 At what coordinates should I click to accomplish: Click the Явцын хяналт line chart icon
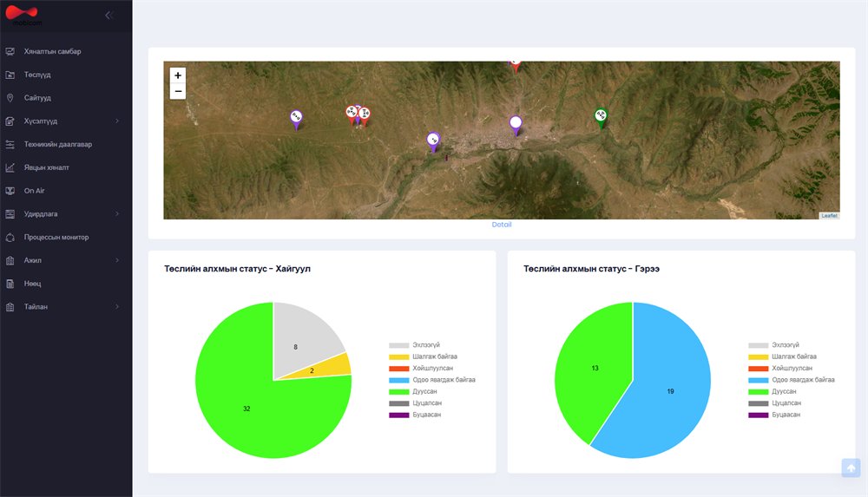pyautogui.click(x=10, y=167)
